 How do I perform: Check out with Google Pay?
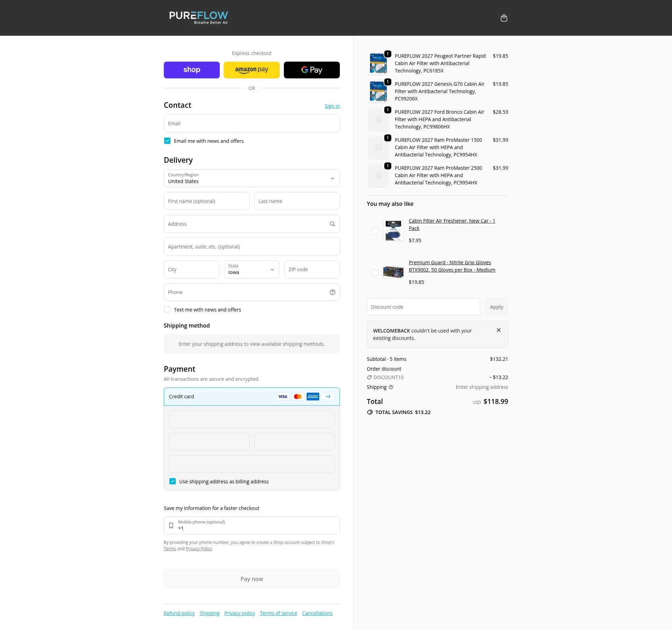pos(311,70)
